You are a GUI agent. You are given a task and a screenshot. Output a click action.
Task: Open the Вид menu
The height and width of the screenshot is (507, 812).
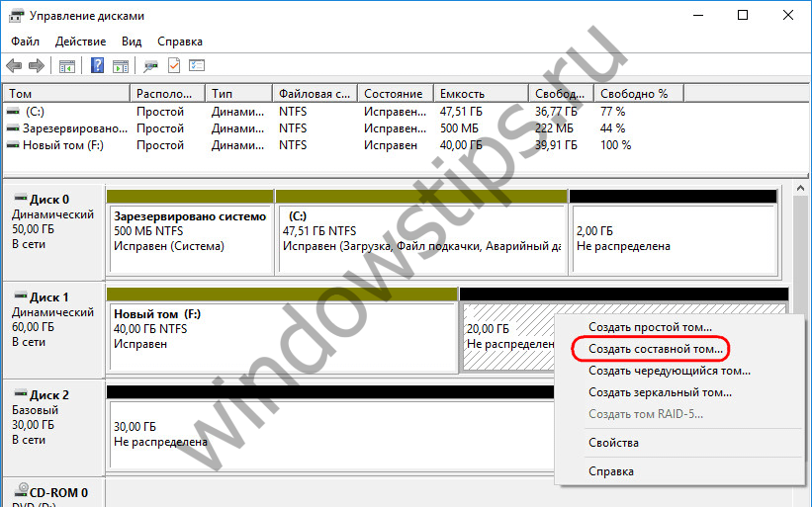pos(133,42)
